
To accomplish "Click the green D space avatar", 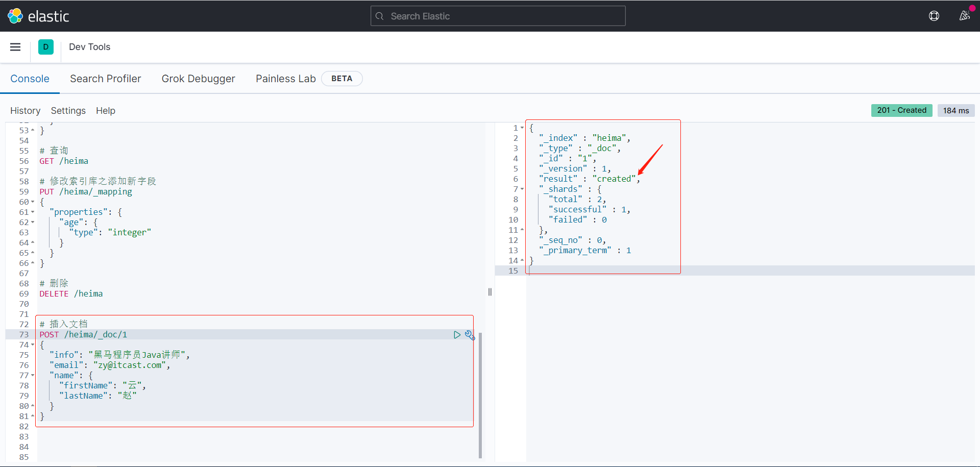I will pos(46,47).
